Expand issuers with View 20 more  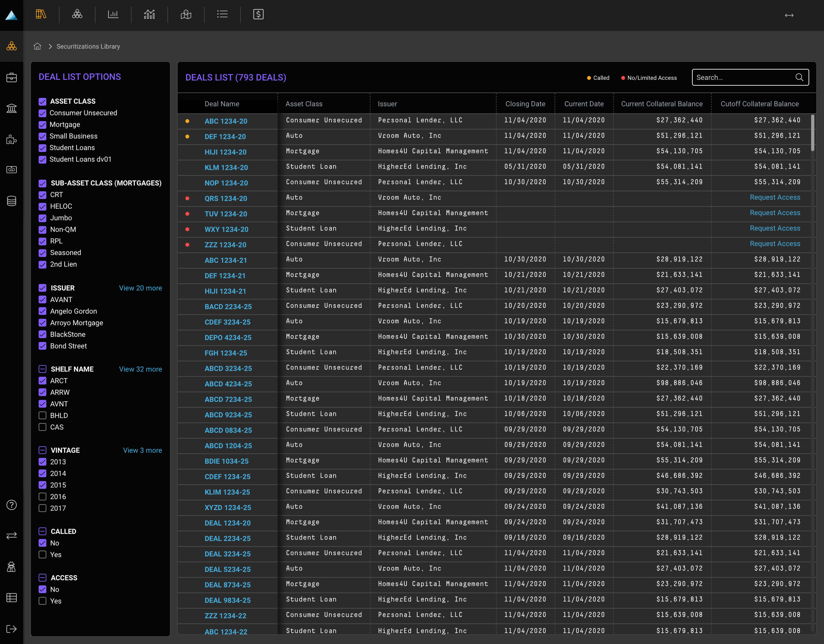point(140,288)
